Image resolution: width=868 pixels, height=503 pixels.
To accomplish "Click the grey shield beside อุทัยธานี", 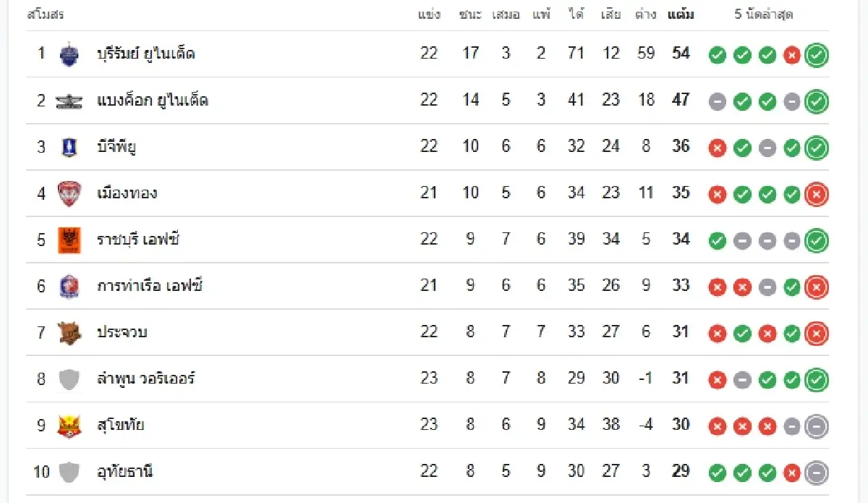I will tap(69, 472).
